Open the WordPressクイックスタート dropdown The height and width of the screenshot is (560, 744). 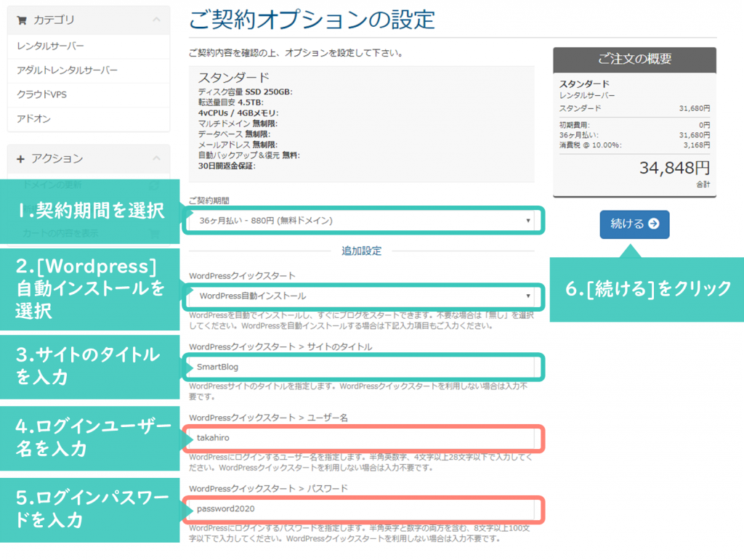362,296
